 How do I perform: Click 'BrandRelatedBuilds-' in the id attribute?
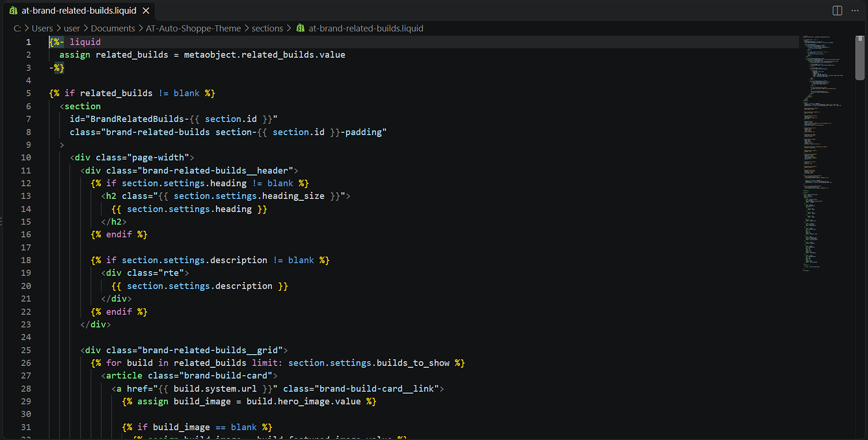pyautogui.click(x=140, y=119)
